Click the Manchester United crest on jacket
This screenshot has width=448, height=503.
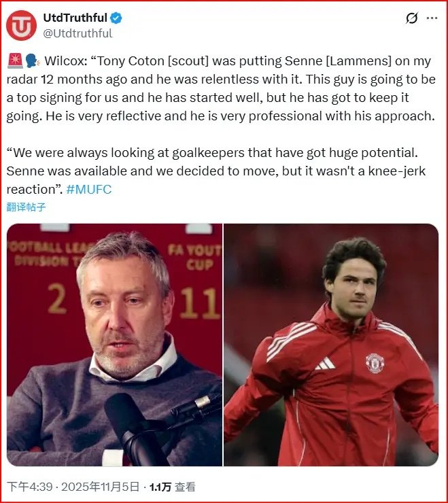(x=374, y=362)
